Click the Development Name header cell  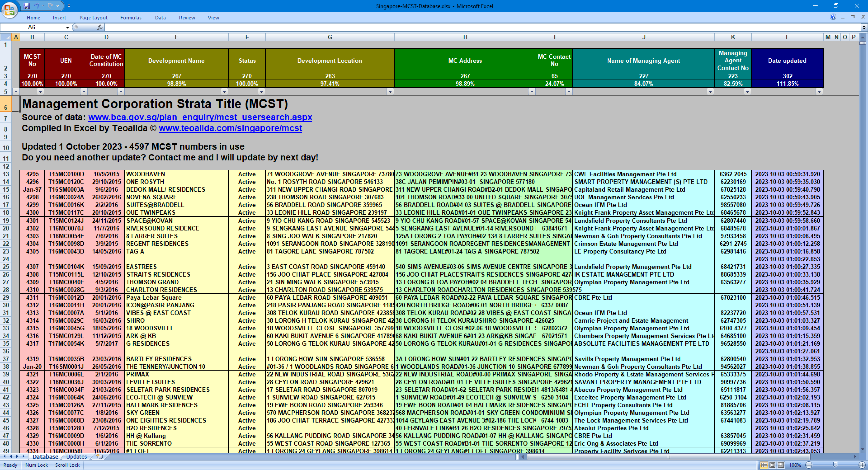click(x=177, y=61)
